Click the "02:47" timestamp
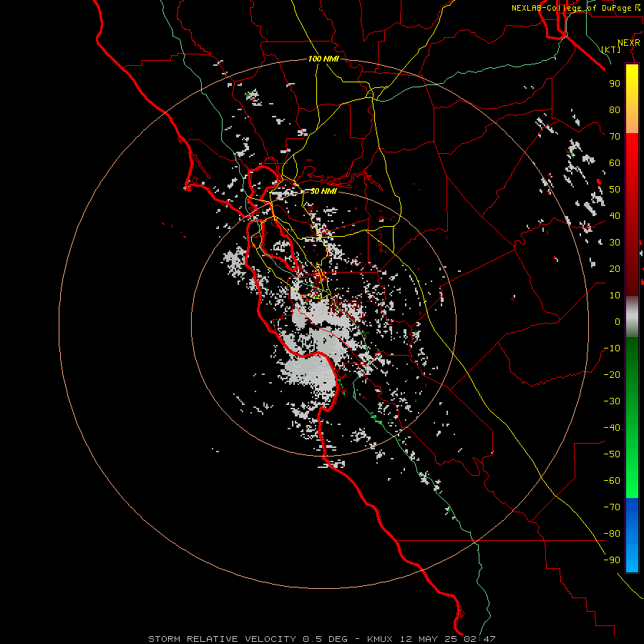This screenshot has width=644, height=644. [x=479, y=639]
